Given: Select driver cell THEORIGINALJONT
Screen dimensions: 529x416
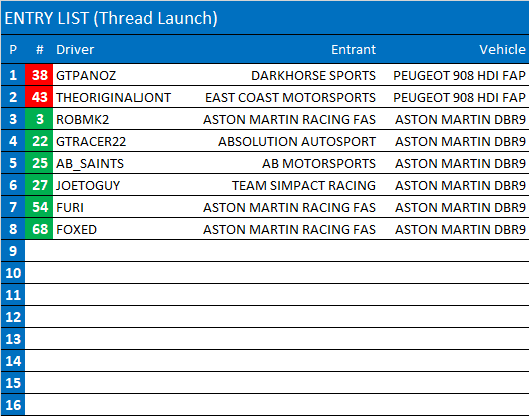Looking at the screenshot, I should pos(113,97).
